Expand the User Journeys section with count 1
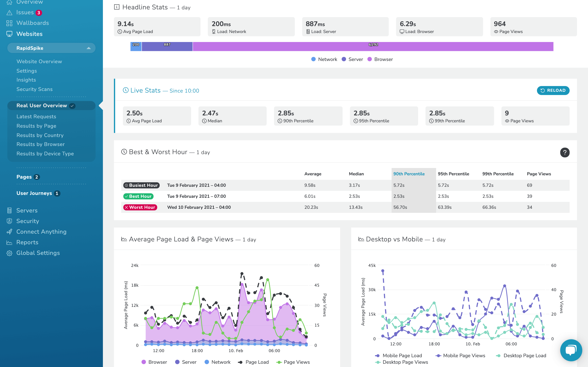This screenshot has width=588, height=367. [38, 193]
